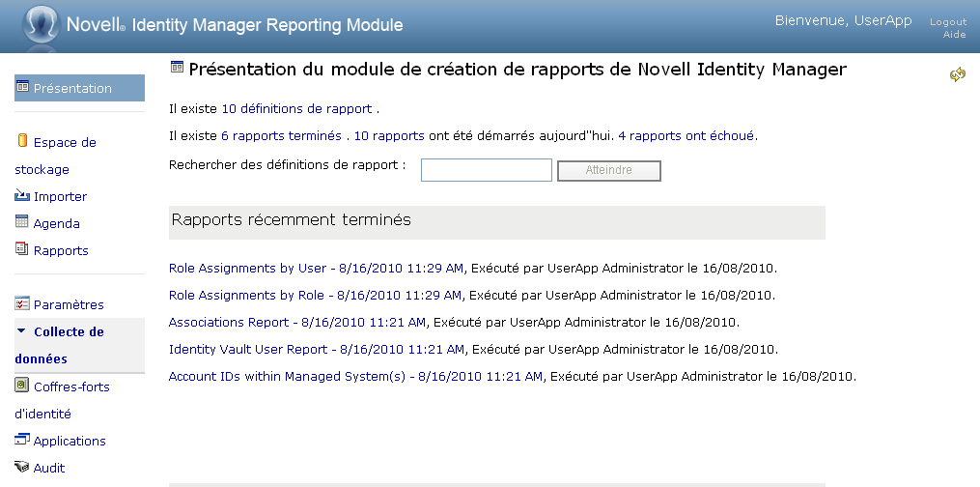
Task: Click the Novell Identity Manager Reporting Module title
Action: point(235,25)
